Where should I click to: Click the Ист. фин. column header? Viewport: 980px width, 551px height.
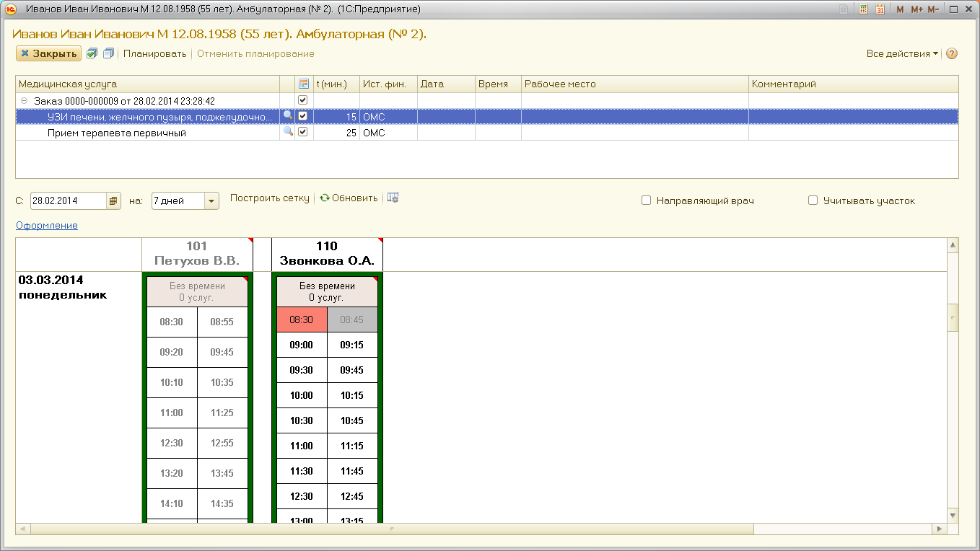pyautogui.click(x=388, y=84)
